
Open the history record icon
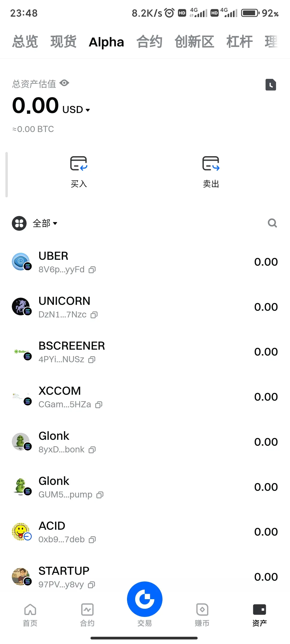coord(271,85)
